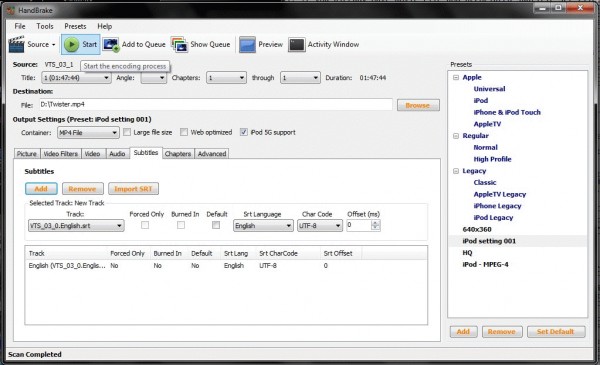The image size is (600, 365).
Task: Select the HQ preset
Action: [x=467, y=253]
